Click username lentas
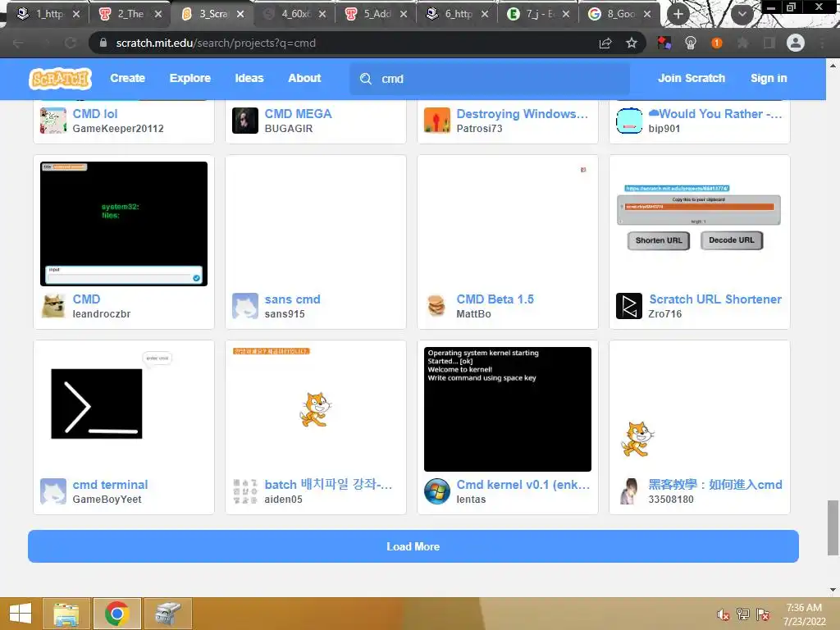Viewport: 840px width, 630px height. click(471, 500)
